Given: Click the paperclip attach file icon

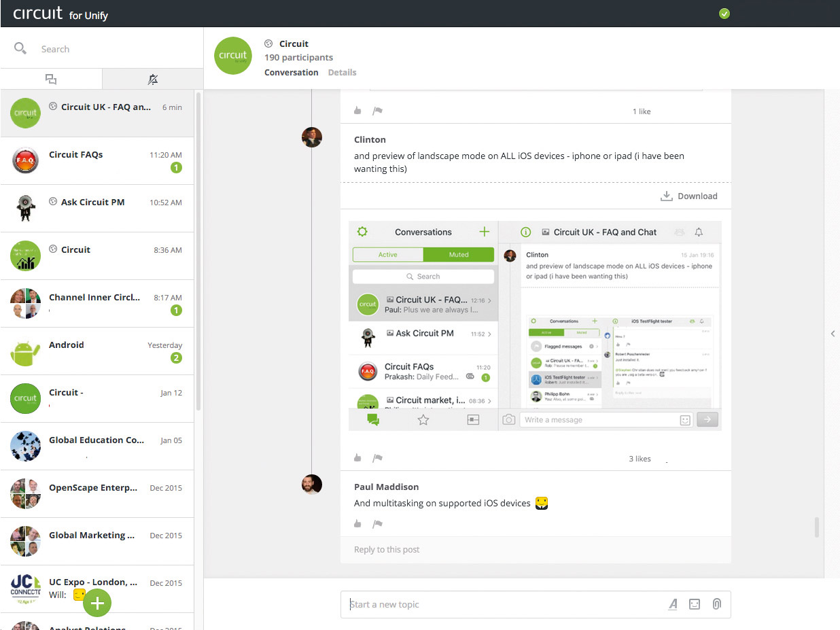Looking at the screenshot, I should 716,604.
